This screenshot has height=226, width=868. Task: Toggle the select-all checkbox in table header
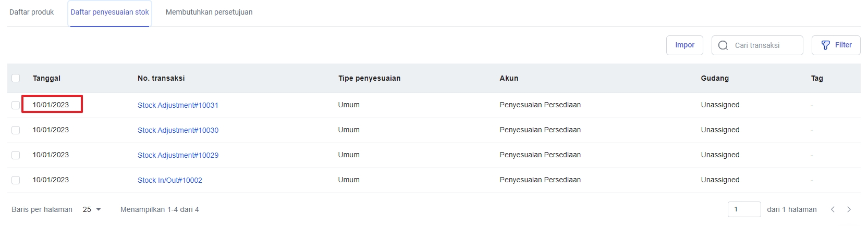tap(16, 78)
